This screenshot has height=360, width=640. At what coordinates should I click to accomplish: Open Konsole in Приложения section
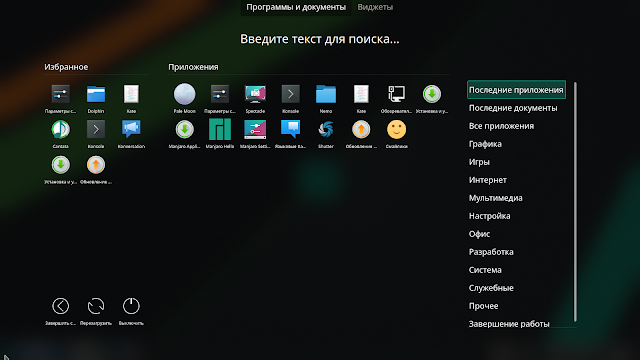click(291, 94)
